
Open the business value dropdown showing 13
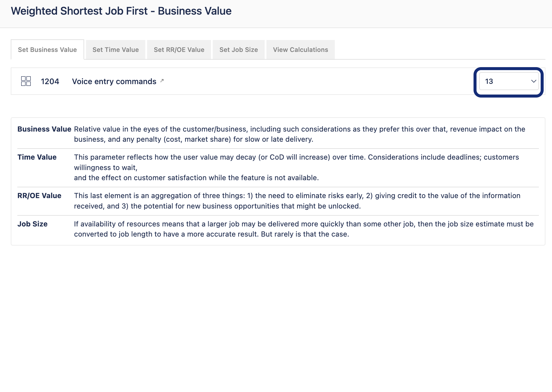[509, 81]
